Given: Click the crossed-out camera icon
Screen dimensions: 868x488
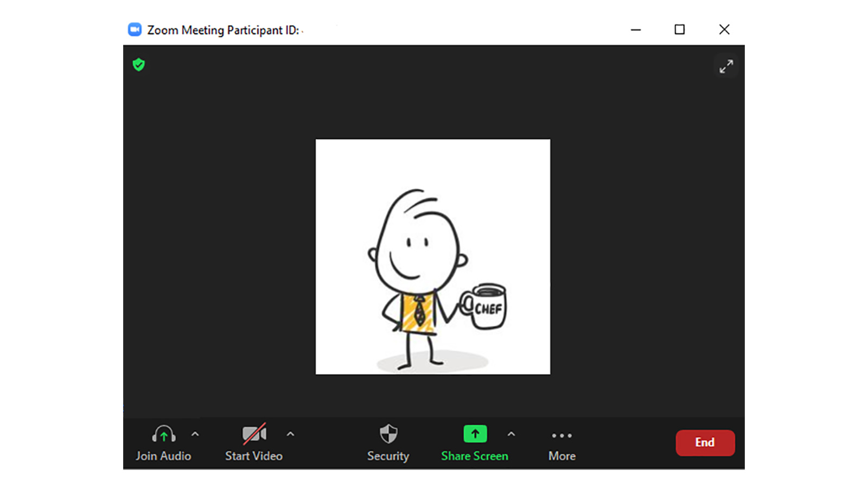Looking at the screenshot, I should coord(254,434).
